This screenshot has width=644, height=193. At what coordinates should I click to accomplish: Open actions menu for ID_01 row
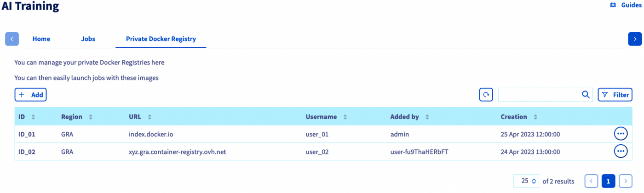(x=621, y=134)
